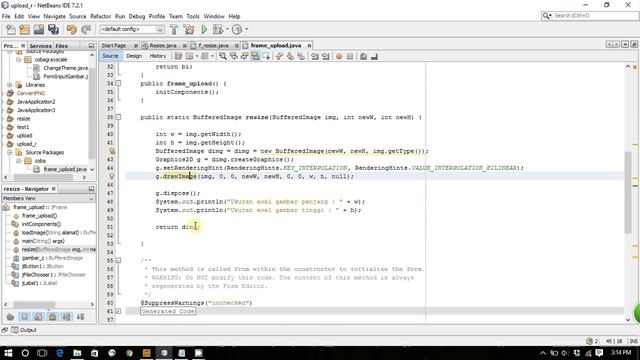Click the warning hint icon on line 42
This screenshot has height=360, width=640.
pos(112,151)
